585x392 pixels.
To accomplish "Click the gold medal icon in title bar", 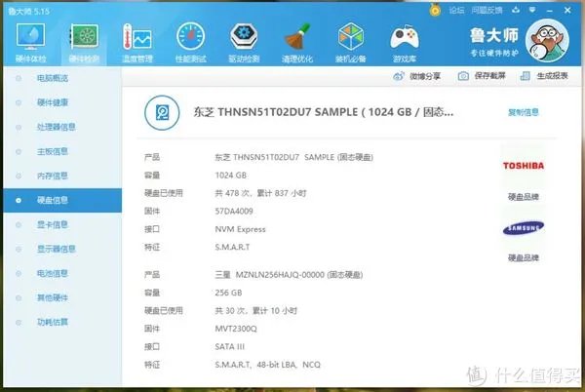I will pyautogui.click(x=435, y=10).
